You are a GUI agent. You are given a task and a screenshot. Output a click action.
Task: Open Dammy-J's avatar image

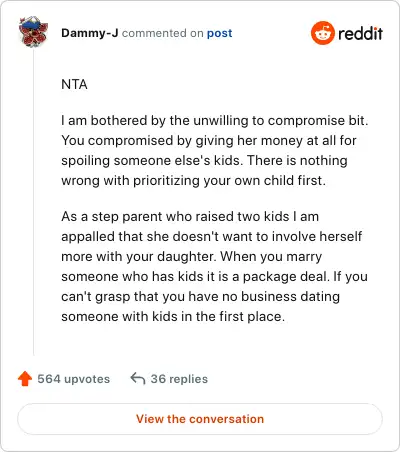click(x=33, y=32)
